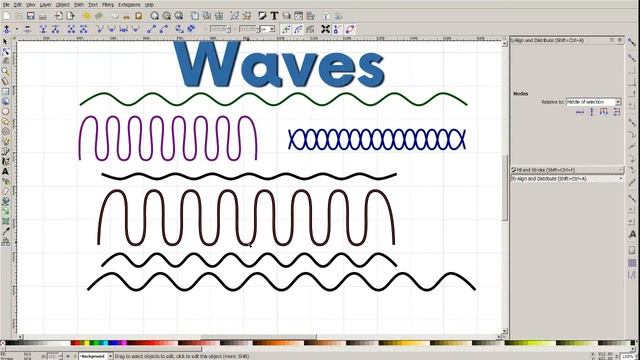This screenshot has width=640, height=360.
Task: Click the Duplicate selected objects icon
Action: [x=195, y=16]
